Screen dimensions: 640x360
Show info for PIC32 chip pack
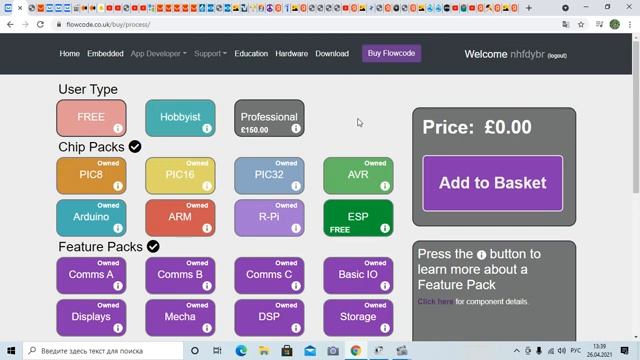[x=296, y=186]
